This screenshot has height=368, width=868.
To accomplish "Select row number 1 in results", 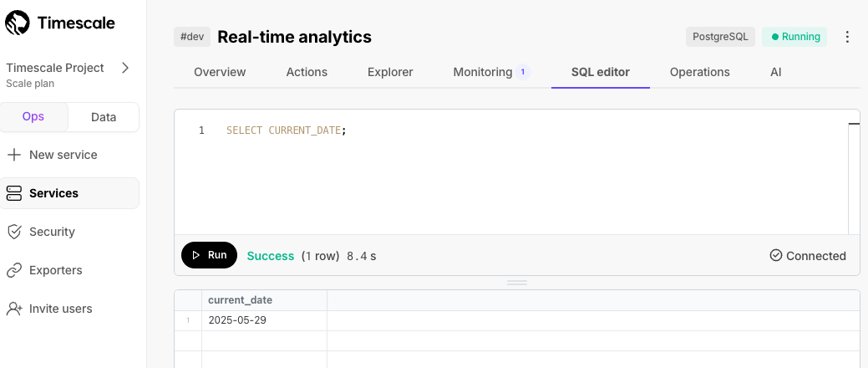I will click(188, 320).
